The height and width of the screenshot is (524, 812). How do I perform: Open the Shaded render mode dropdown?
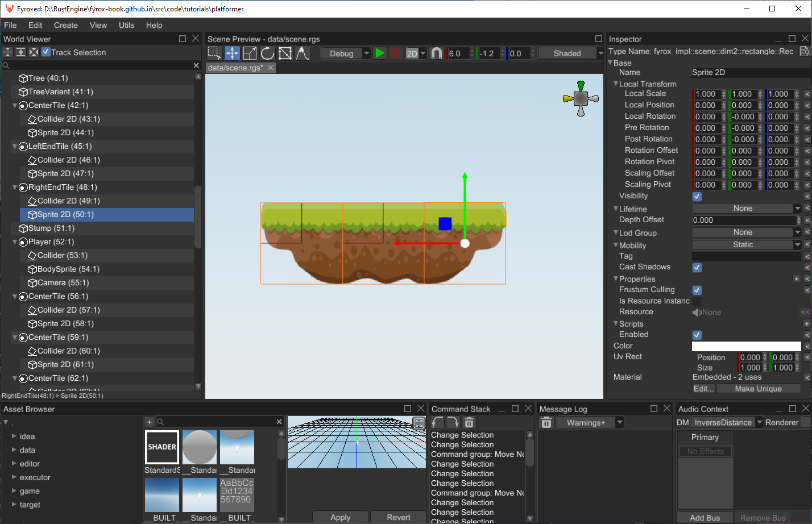(571, 53)
